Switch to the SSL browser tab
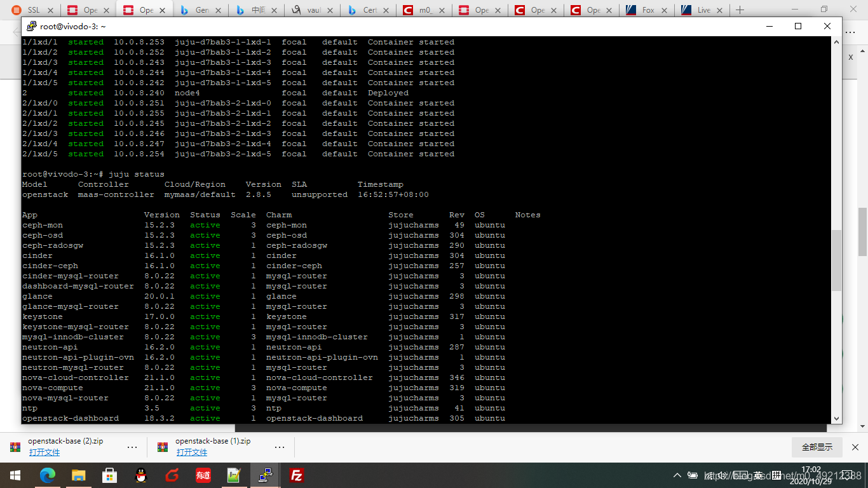This screenshot has height=488, width=868. [x=32, y=10]
